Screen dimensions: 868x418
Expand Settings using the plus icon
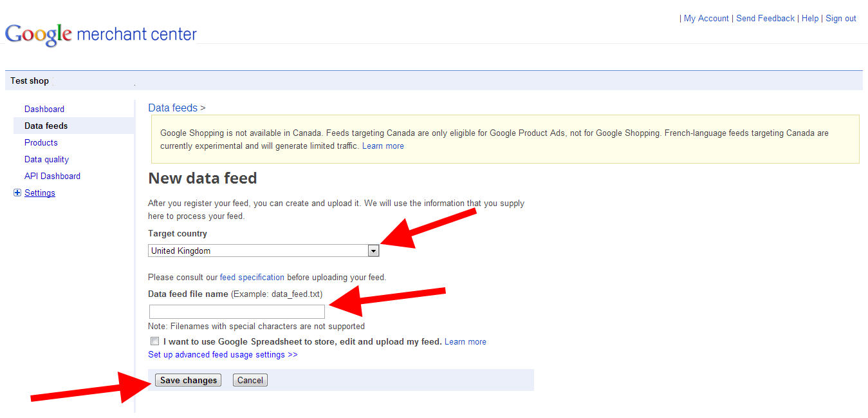pyautogui.click(x=17, y=193)
